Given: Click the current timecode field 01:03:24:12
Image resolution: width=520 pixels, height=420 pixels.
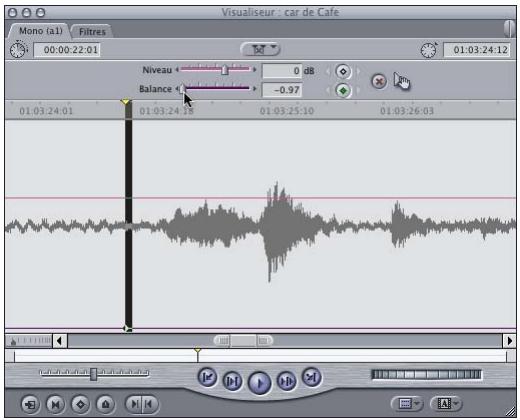Looking at the screenshot, I should (477, 50).
